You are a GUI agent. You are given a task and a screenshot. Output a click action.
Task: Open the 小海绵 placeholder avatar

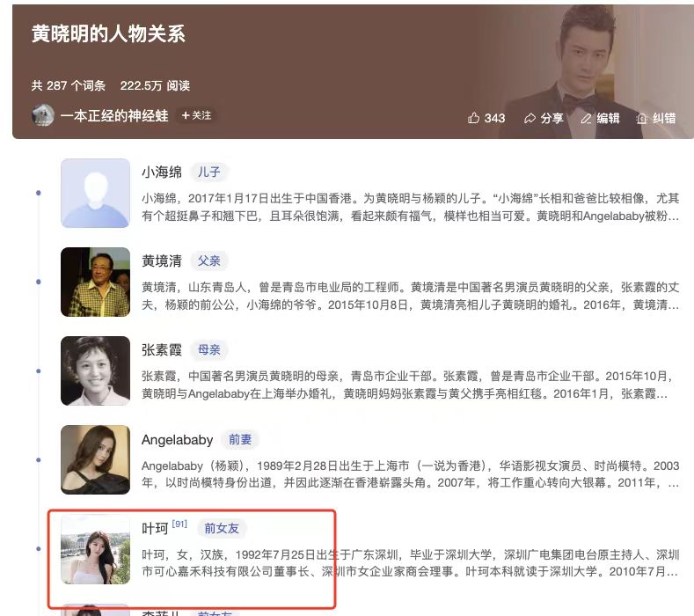point(96,194)
